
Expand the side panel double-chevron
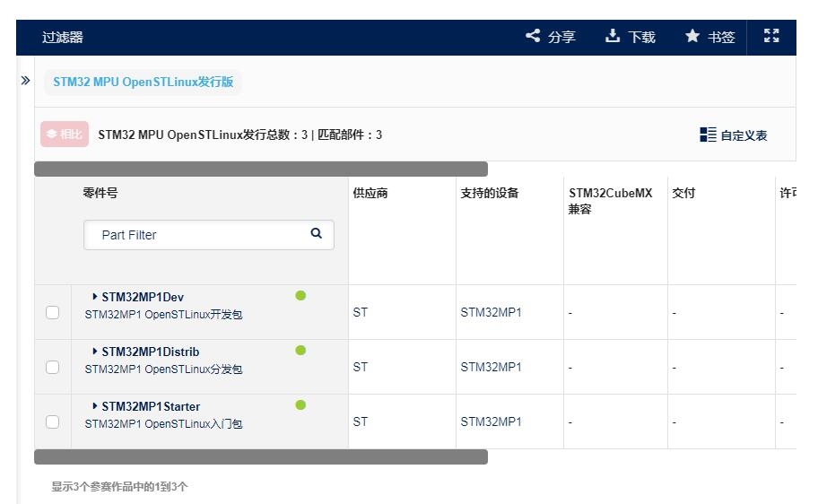point(25,81)
